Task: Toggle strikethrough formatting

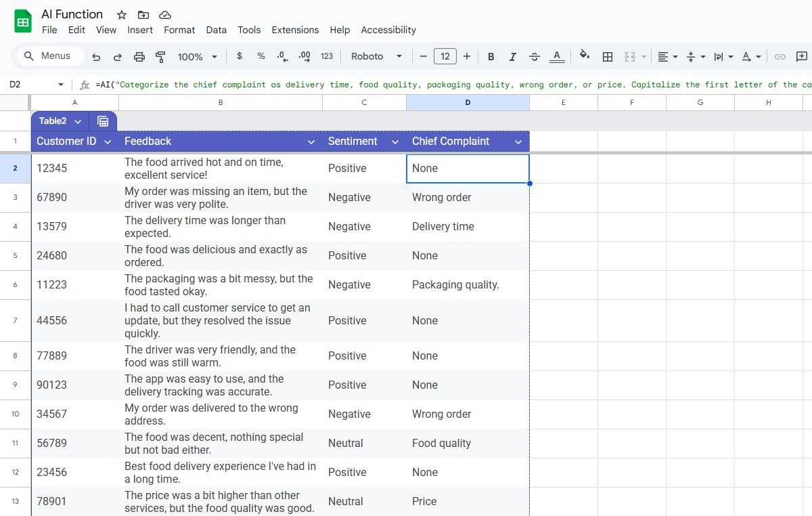Action: point(534,56)
